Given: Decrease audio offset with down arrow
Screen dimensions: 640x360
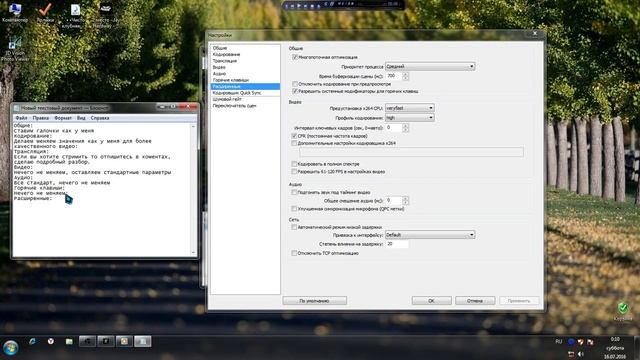Looking at the screenshot, I should click(405, 203).
